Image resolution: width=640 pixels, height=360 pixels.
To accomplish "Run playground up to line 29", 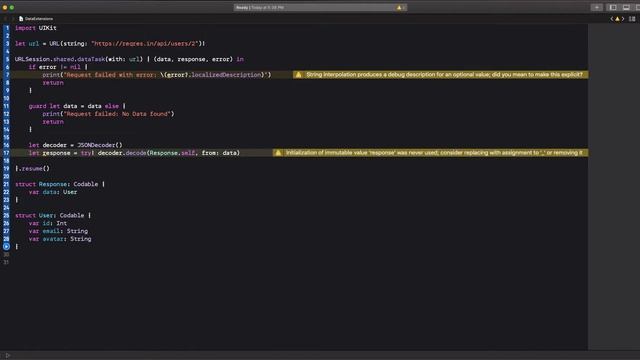I will (x=6, y=247).
